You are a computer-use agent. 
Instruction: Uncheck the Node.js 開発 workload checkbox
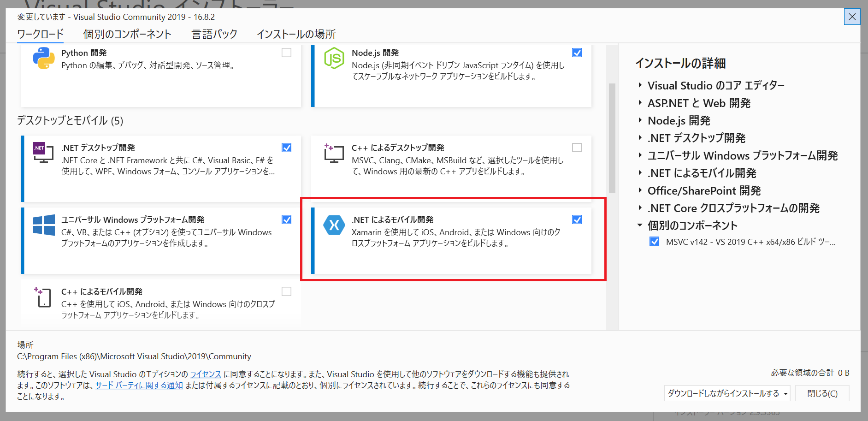coord(577,53)
